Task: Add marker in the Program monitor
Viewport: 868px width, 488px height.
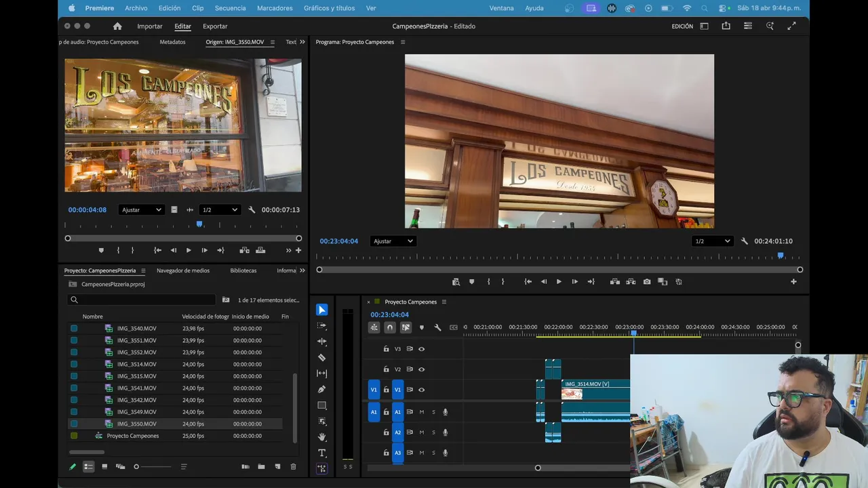Action: [x=471, y=282]
